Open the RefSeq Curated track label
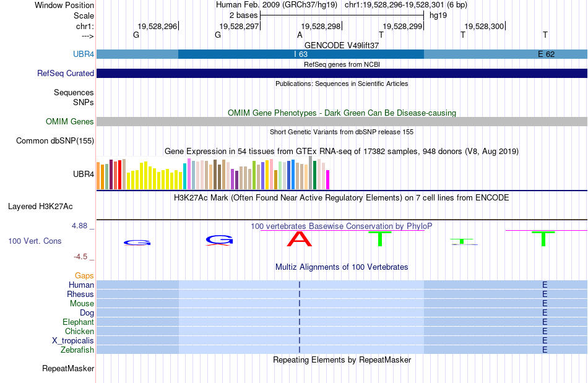The image size is (588, 383). point(66,73)
